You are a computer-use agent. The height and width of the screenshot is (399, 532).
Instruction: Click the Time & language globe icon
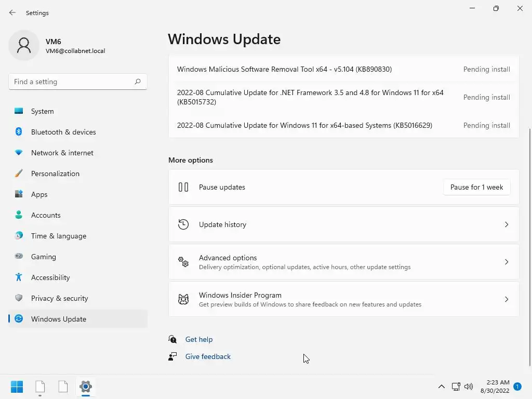click(x=19, y=236)
